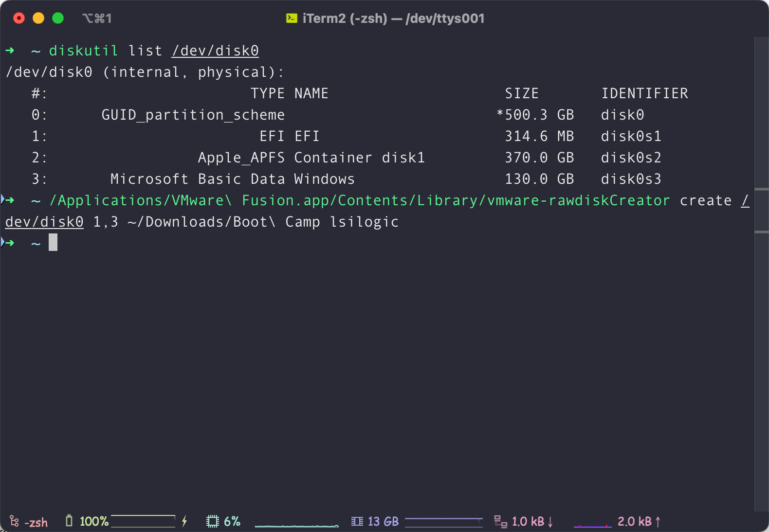Screen dimensions: 769x532
Task: Click the blue command mark beside the vmware prompt
Action: (x=3, y=199)
